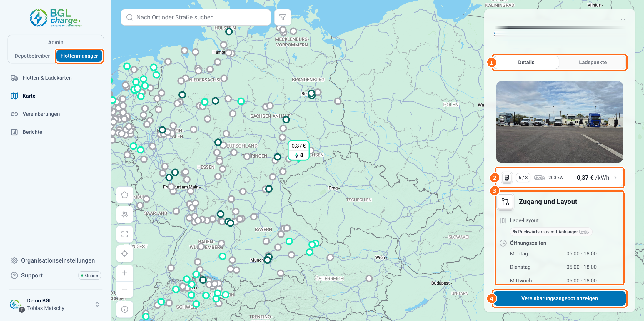
Task: Open the Karte menu item
Action: 29,96
